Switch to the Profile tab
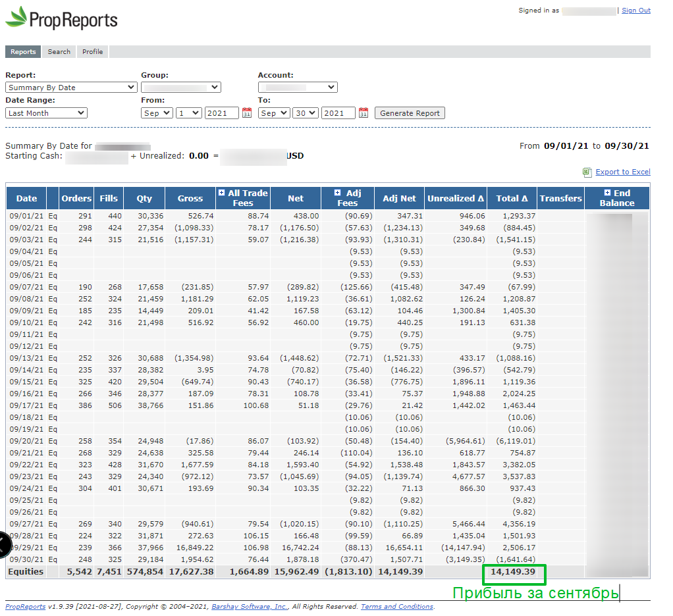This screenshot has width=673, height=616. pos(92,52)
